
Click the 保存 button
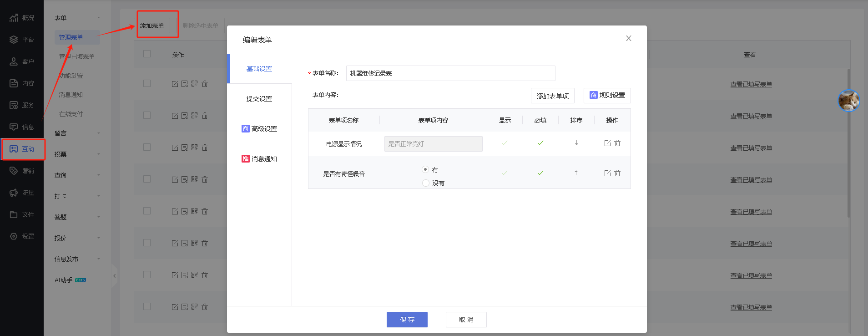coord(407,320)
